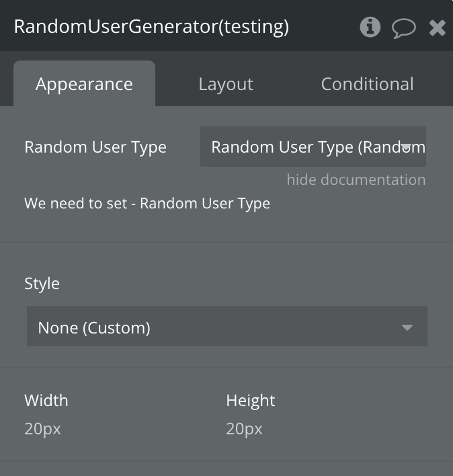Click the Style section label
Viewport: 453px width, 476px height.
click(42, 283)
